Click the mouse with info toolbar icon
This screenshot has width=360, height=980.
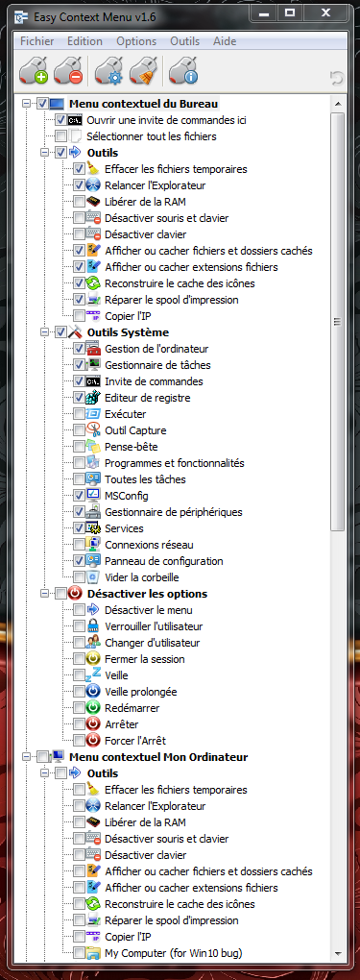coord(183,70)
